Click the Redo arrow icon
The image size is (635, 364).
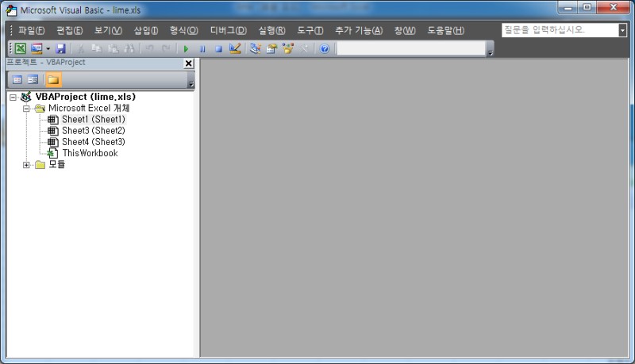pos(166,48)
